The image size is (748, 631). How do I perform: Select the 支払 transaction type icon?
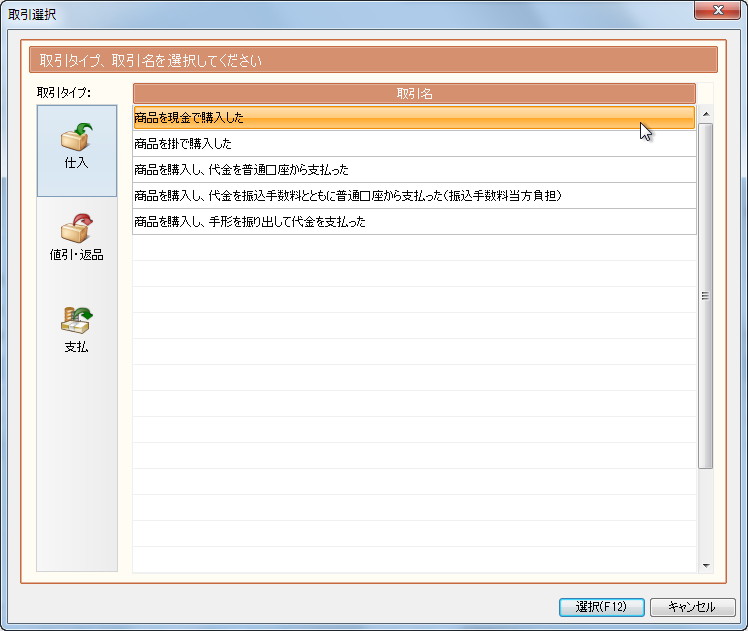77,330
